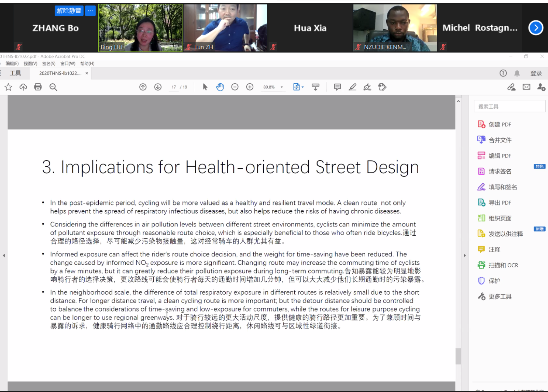Expand the left navigation pane arrow
Viewport: 548px width, 392px height.
pyautogui.click(x=4, y=255)
